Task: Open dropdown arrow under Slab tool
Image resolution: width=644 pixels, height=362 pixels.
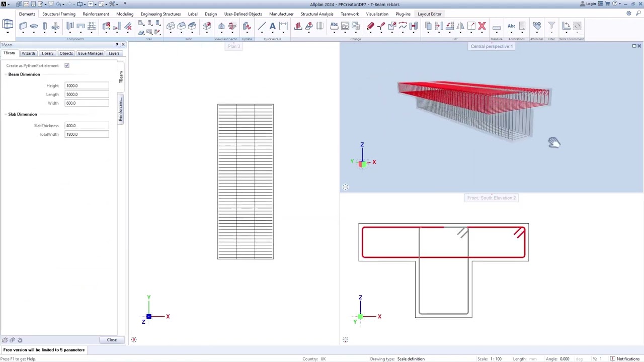Action: pos(34,33)
